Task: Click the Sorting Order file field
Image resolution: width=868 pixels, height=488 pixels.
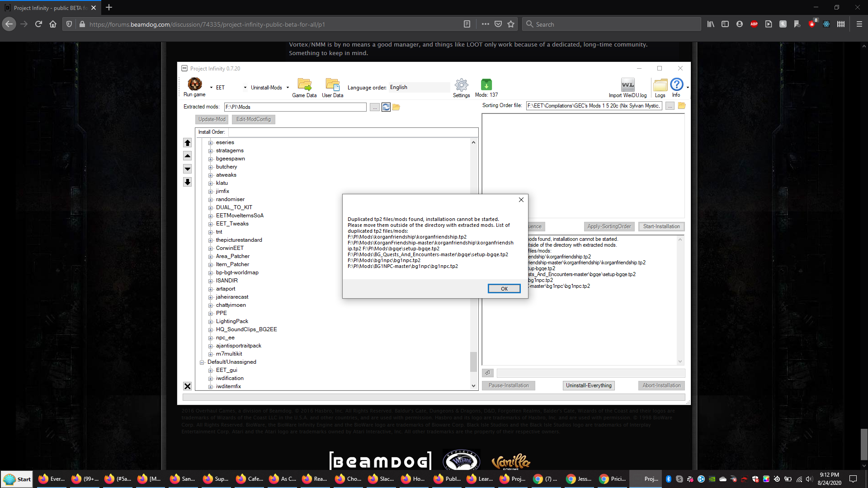Action: point(594,106)
